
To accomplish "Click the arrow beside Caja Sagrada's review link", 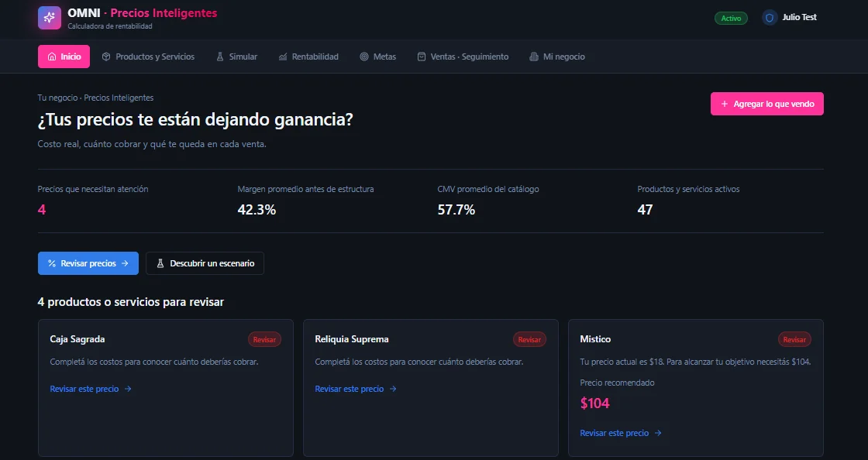I will coord(128,389).
